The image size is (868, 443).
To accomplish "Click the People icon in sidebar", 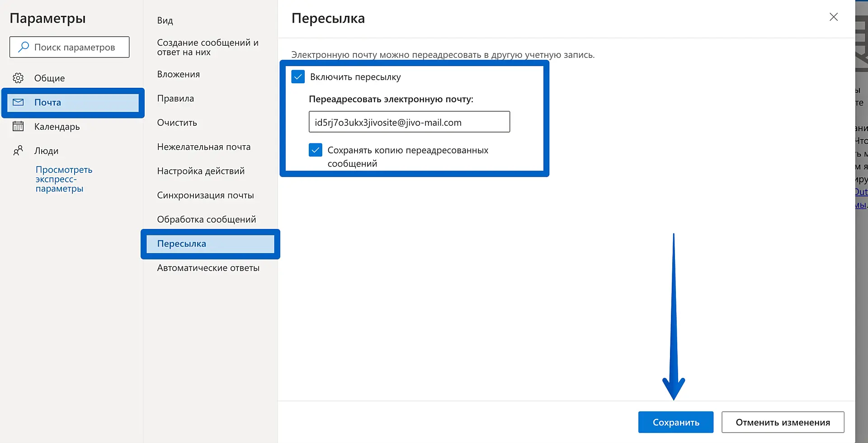I will pyautogui.click(x=18, y=151).
